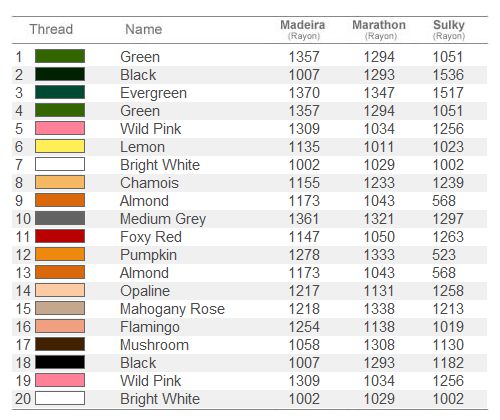500x420 pixels.
Task: Click the Sulky column header
Action: (449, 30)
